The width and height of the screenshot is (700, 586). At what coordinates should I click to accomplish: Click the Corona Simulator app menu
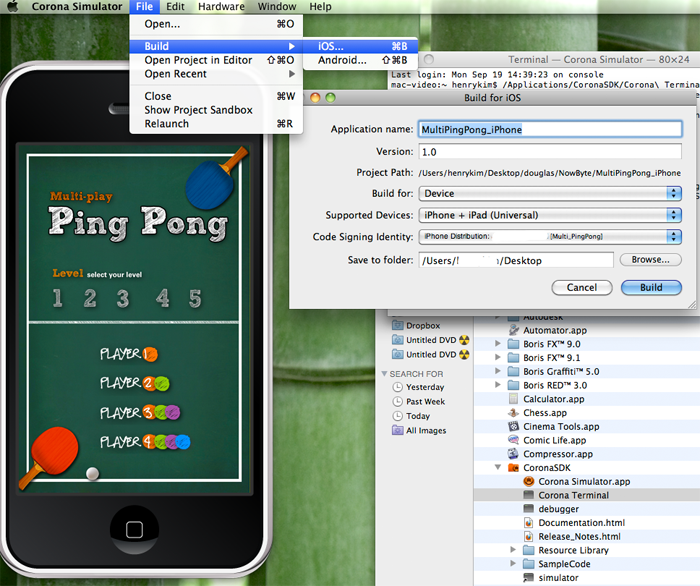point(77,6)
